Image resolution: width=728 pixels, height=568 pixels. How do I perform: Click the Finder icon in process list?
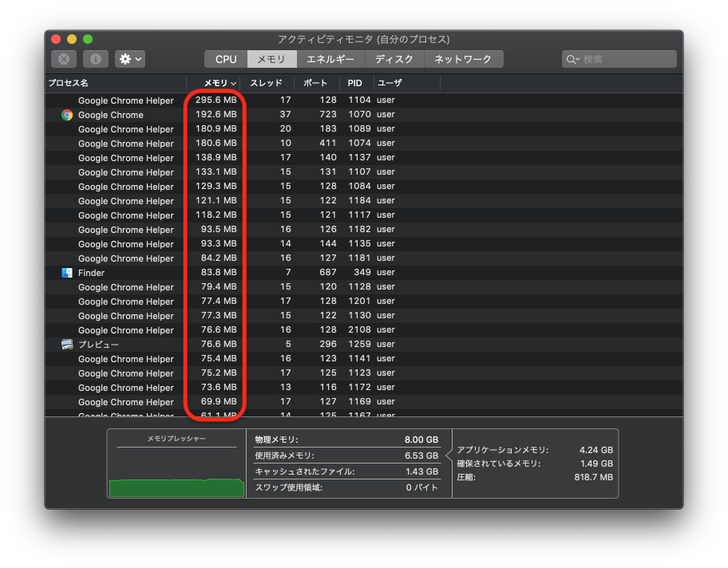tap(67, 272)
